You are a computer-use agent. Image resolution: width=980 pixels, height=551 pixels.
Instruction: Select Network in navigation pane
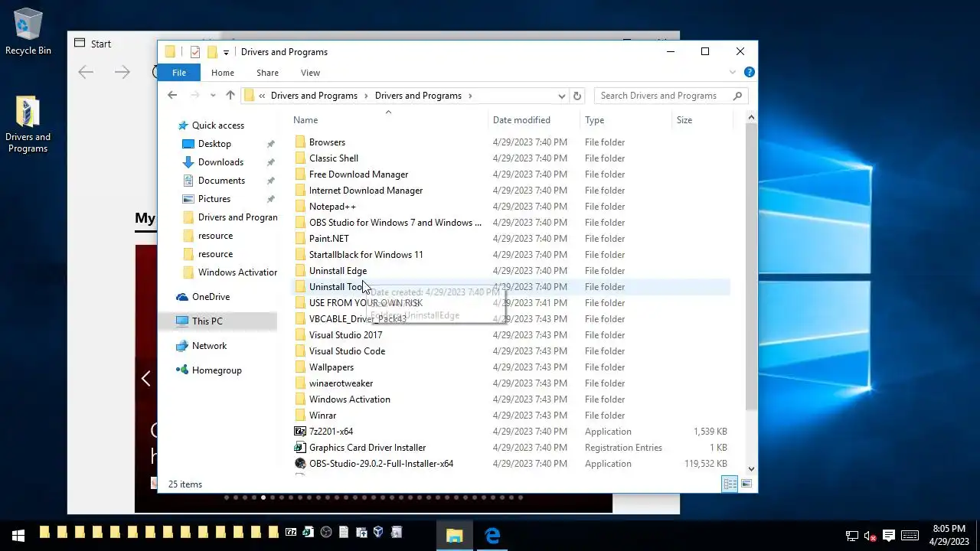pyautogui.click(x=209, y=346)
